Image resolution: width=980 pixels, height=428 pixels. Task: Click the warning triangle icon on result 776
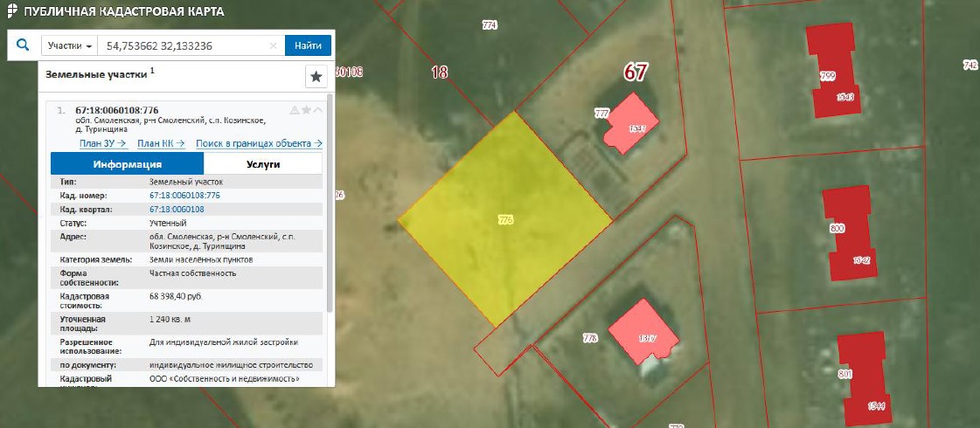click(x=295, y=110)
